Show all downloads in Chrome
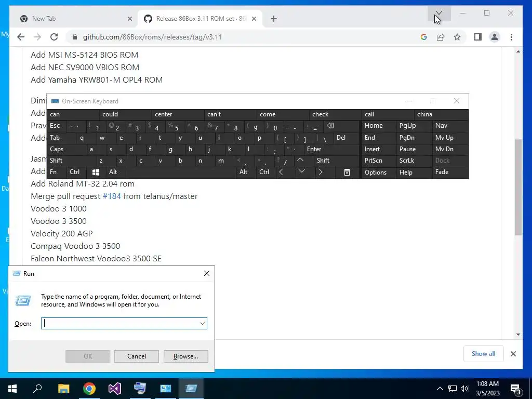This screenshot has width=532, height=399. [x=484, y=354]
